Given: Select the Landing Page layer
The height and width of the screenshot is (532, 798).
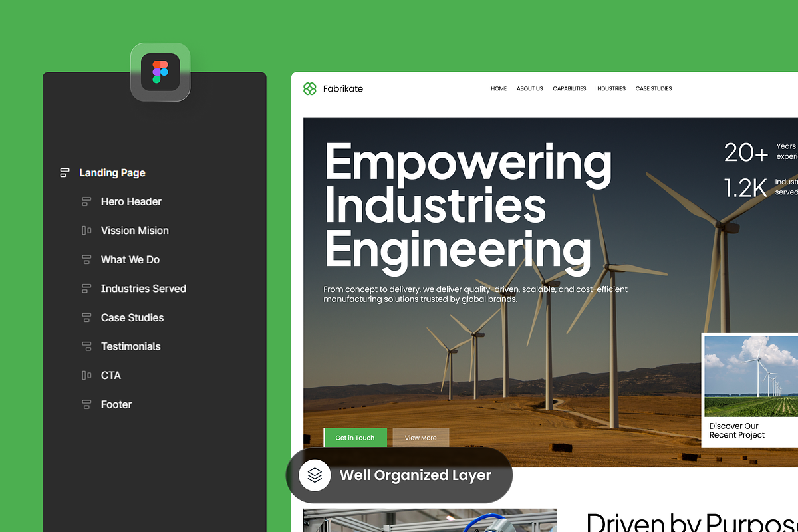Looking at the screenshot, I should [x=112, y=173].
